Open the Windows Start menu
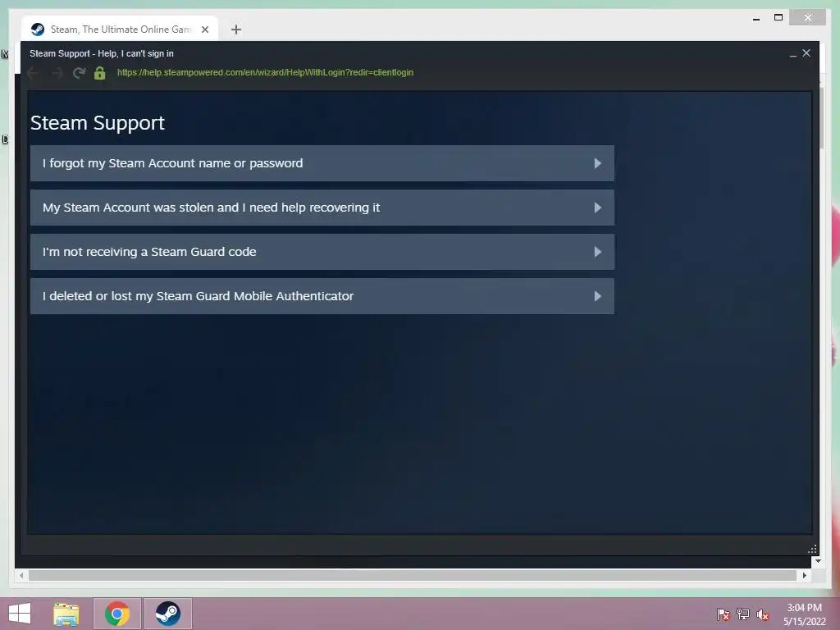 [x=20, y=614]
